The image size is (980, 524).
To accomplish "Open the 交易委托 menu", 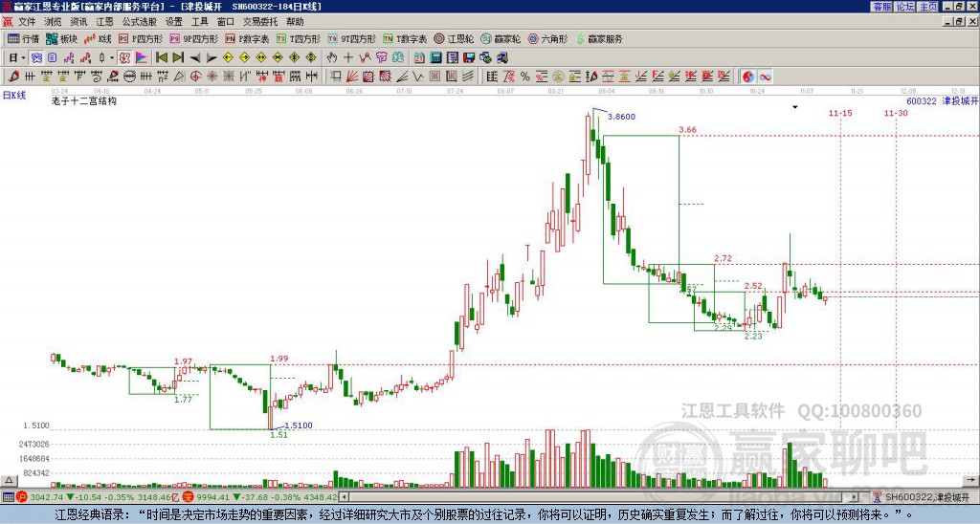I will [260, 22].
